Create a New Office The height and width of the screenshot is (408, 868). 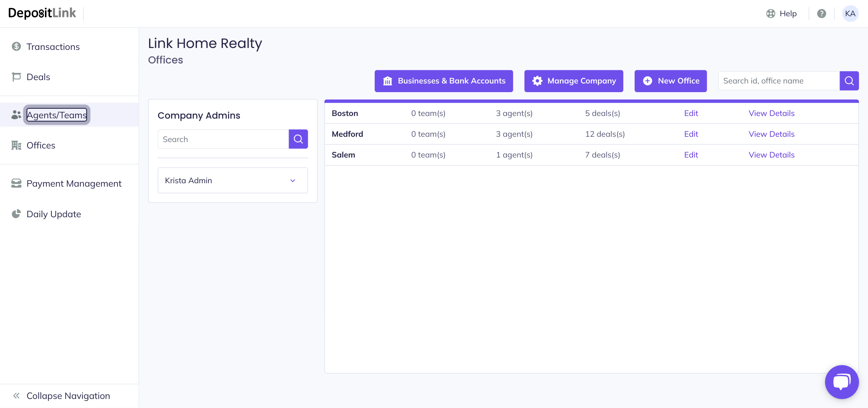click(670, 81)
